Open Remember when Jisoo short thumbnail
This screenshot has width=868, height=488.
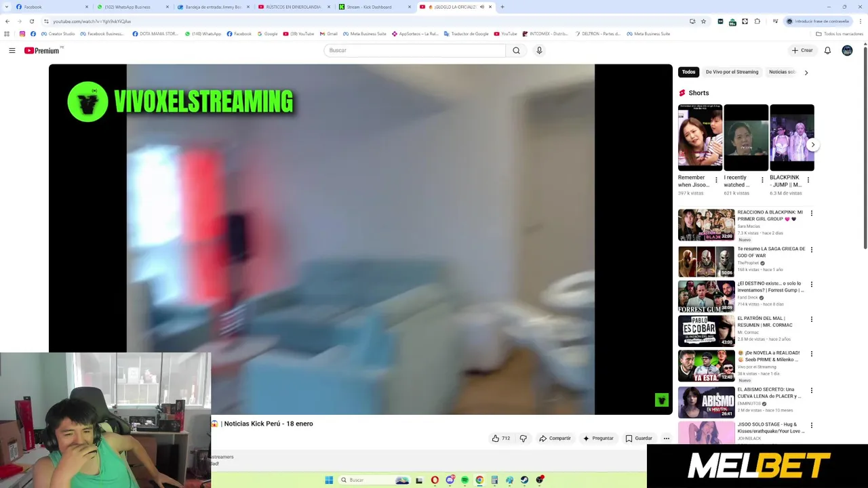tap(700, 138)
